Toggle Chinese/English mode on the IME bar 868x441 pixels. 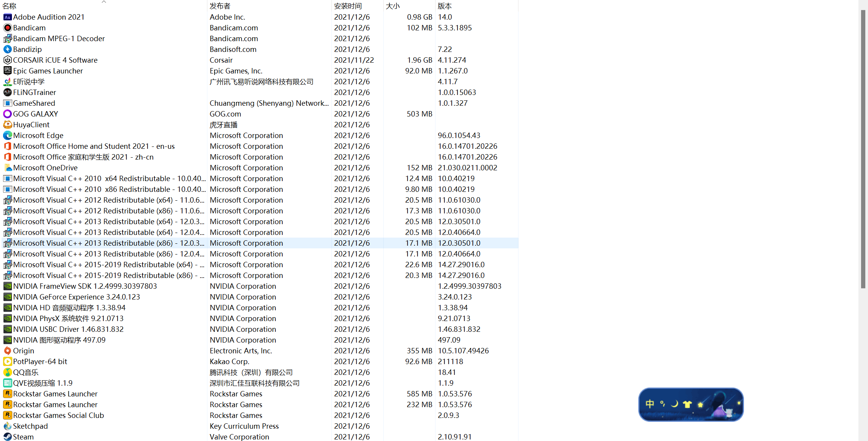[x=650, y=404]
